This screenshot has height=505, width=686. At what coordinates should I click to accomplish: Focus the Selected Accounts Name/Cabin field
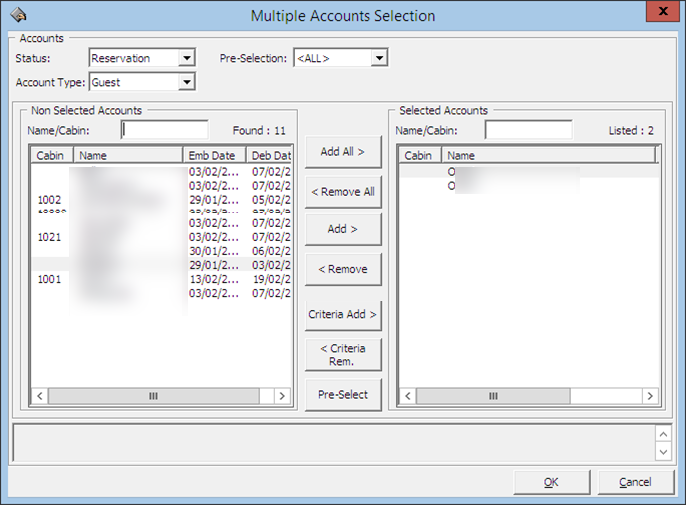(528, 130)
